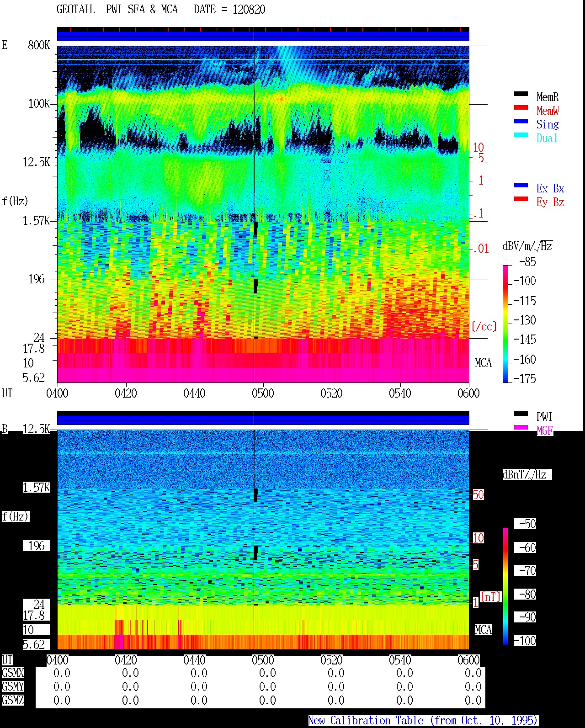Click the GEOTAIL PWI SFA & MCA title
This screenshot has height=728, width=585.
[117, 10]
